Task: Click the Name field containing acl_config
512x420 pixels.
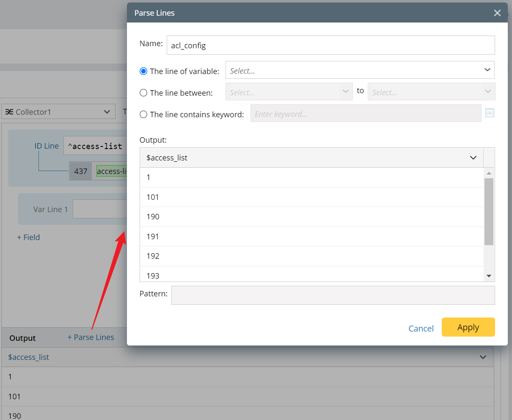Action: click(330, 45)
